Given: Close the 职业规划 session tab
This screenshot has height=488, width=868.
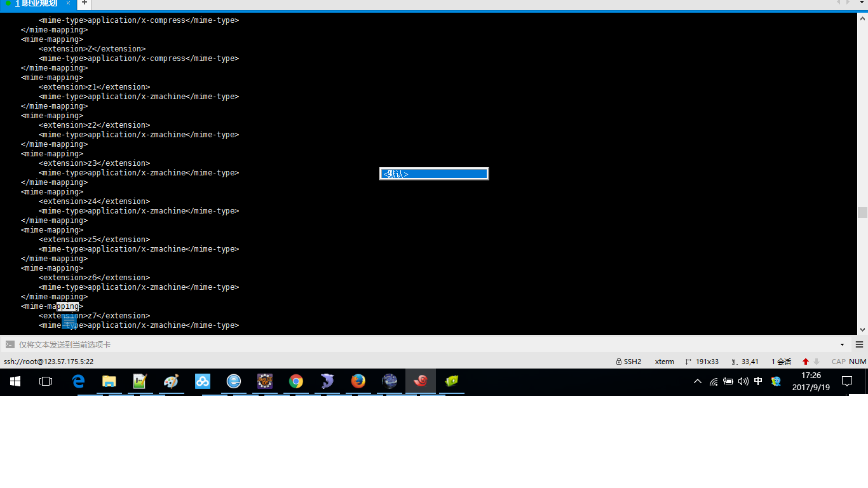Looking at the screenshot, I should pos(68,3).
